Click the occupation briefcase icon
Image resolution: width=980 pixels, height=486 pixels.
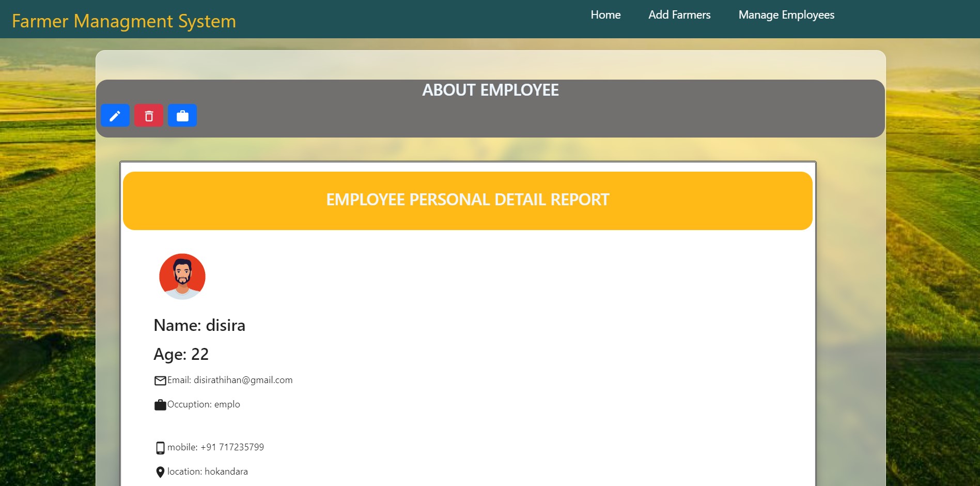point(160,405)
